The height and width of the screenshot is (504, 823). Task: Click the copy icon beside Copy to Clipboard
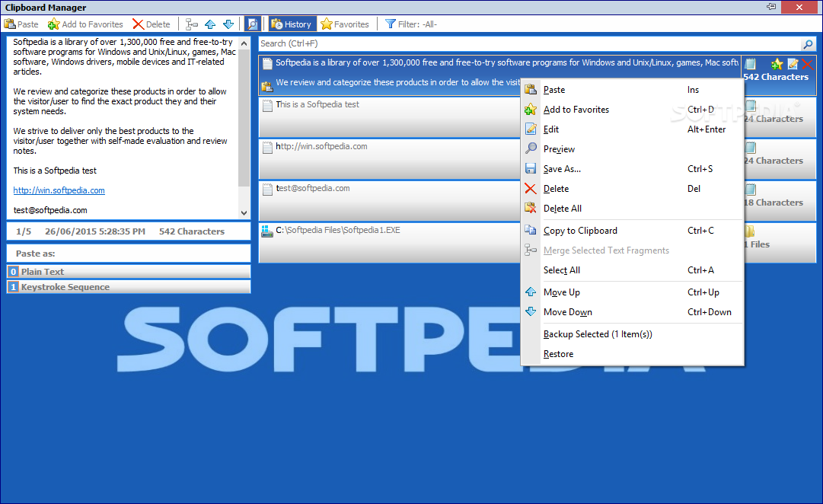click(x=531, y=231)
